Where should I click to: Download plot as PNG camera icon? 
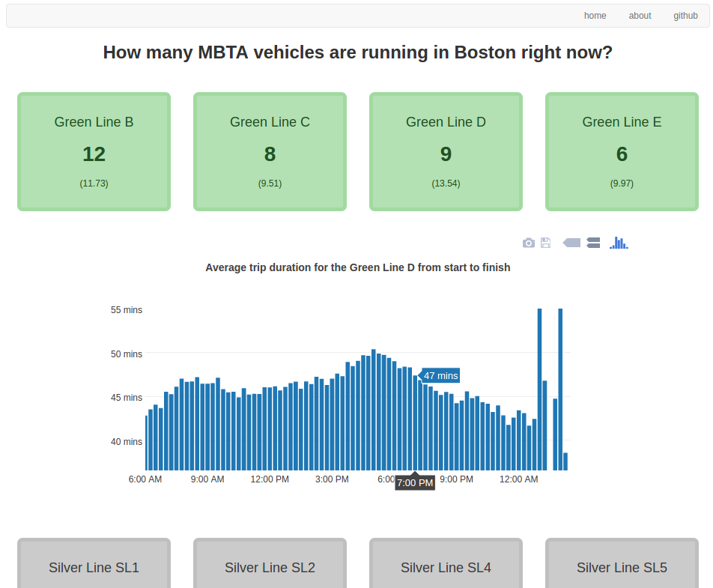tap(529, 243)
